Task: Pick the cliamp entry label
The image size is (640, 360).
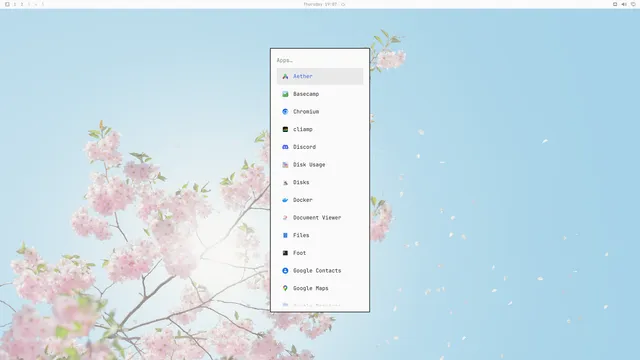Action: pos(303,129)
